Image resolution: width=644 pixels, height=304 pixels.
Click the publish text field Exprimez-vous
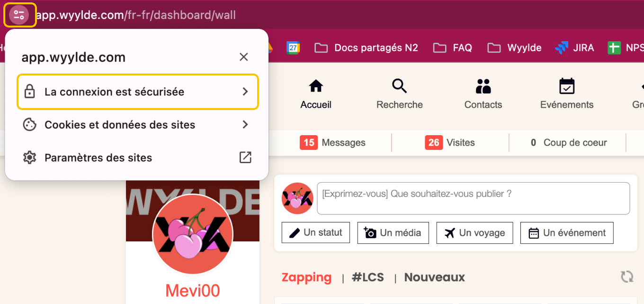tap(473, 198)
